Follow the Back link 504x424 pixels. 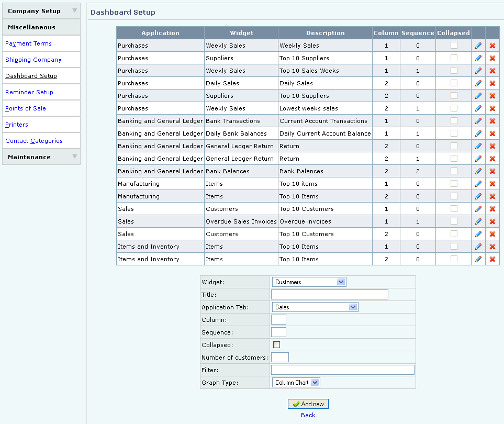coord(308,415)
